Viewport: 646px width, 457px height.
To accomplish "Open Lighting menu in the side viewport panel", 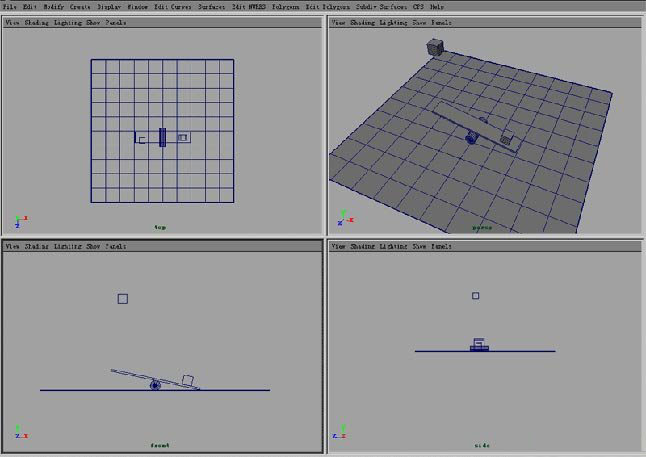I will (x=394, y=246).
